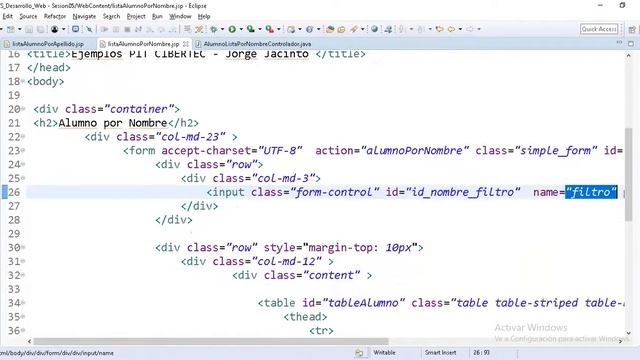Open the Source menu

pos(28,16)
